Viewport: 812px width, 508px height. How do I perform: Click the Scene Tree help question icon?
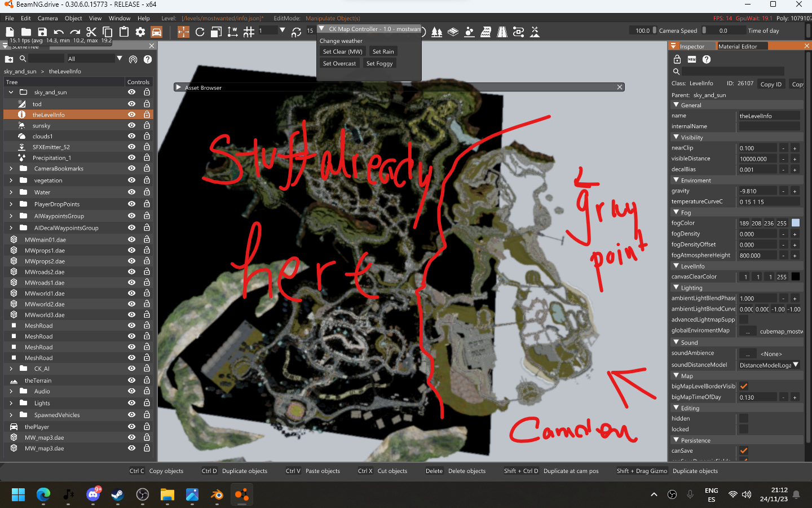pyautogui.click(x=148, y=59)
